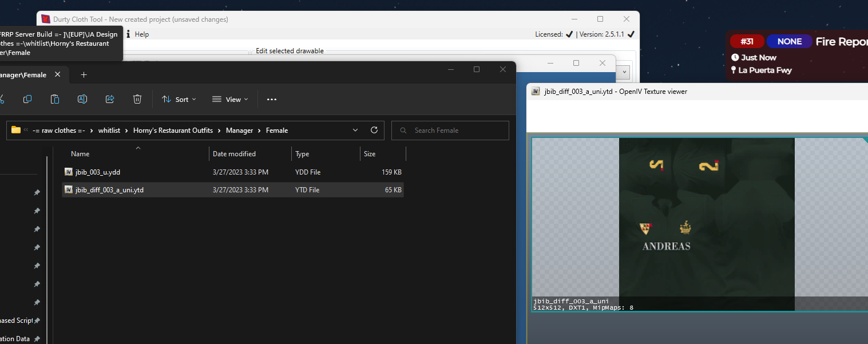Image resolution: width=868 pixels, height=344 pixels.
Task: Click the jbib_diff_003_a_uni.ytd file icon
Action: pyautogui.click(x=69, y=189)
